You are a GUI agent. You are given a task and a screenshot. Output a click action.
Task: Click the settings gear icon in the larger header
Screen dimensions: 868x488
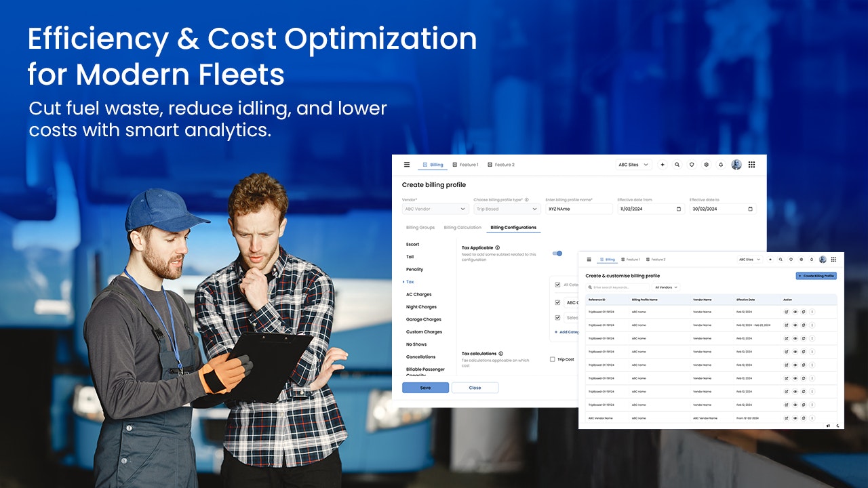click(x=706, y=165)
